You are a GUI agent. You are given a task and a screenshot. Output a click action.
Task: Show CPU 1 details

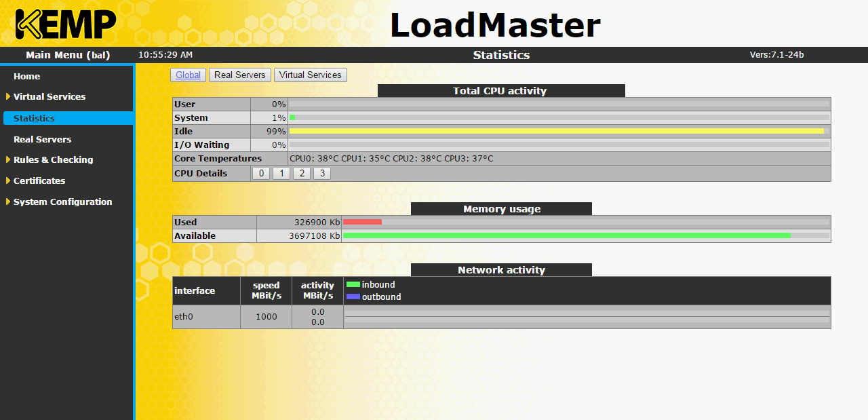click(x=281, y=173)
